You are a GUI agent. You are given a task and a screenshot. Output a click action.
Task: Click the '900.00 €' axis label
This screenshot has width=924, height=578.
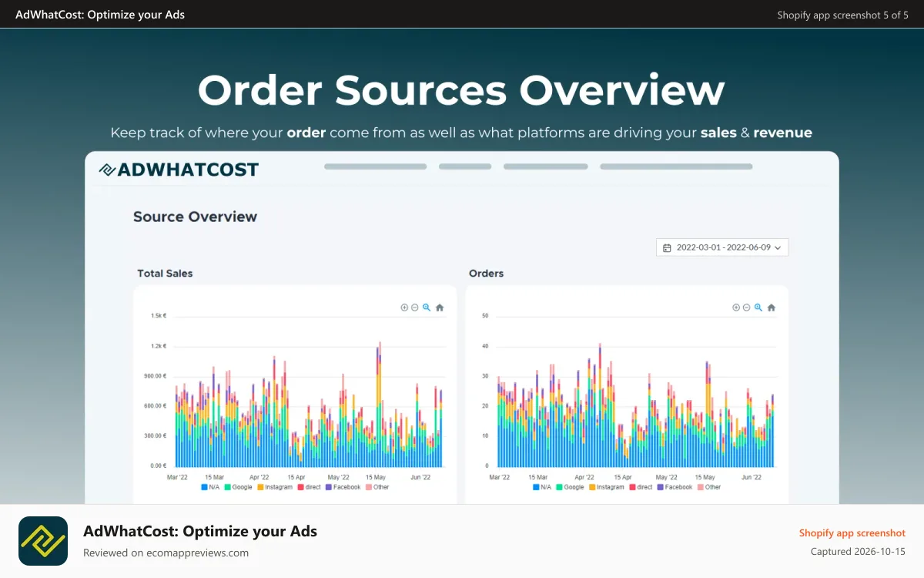[x=155, y=376]
